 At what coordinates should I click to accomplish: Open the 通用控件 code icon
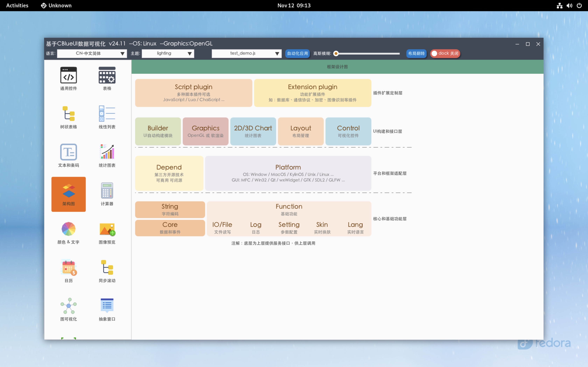69,75
